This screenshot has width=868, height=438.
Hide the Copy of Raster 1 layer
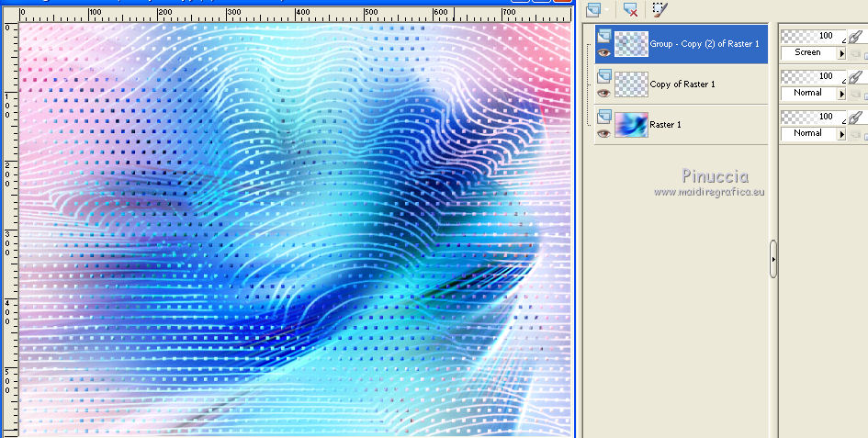604,93
